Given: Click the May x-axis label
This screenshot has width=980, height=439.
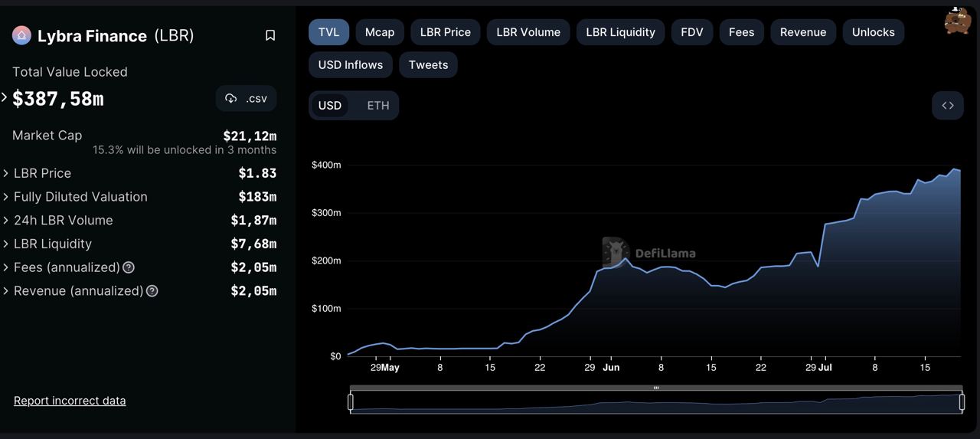Looking at the screenshot, I should tap(390, 368).
